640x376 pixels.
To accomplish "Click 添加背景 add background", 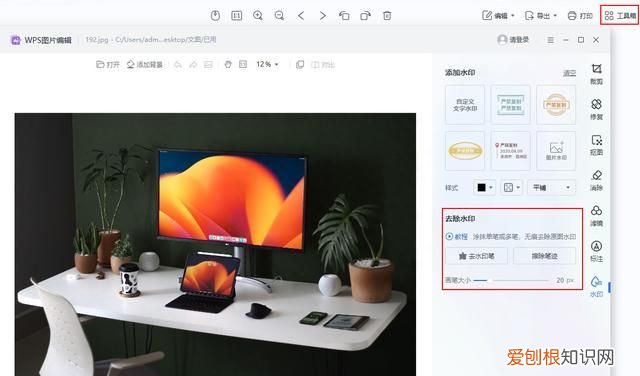I will point(145,65).
